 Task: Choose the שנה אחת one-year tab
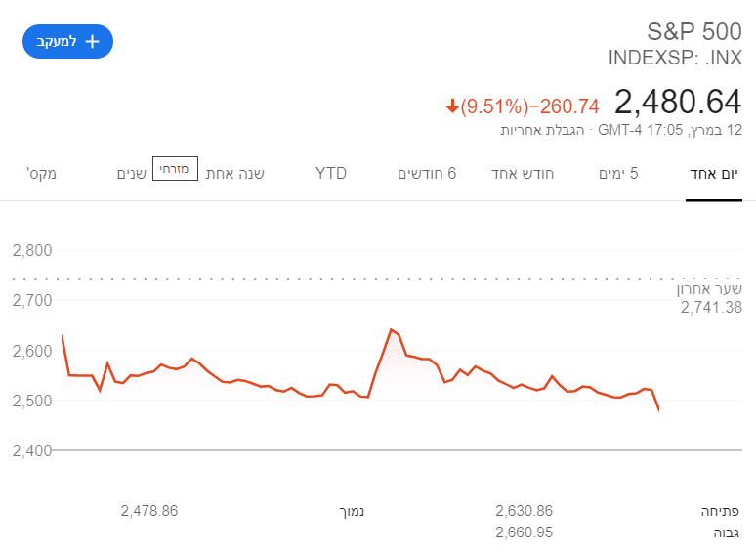click(x=234, y=174)
